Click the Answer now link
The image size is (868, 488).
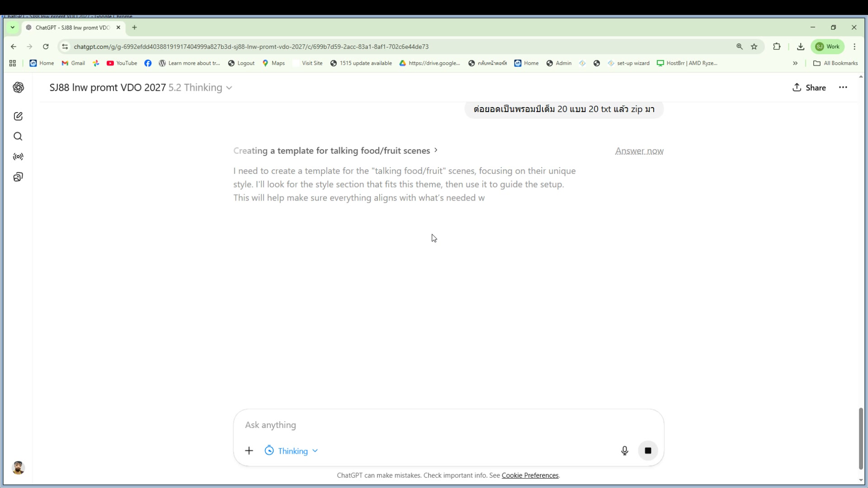639,151
